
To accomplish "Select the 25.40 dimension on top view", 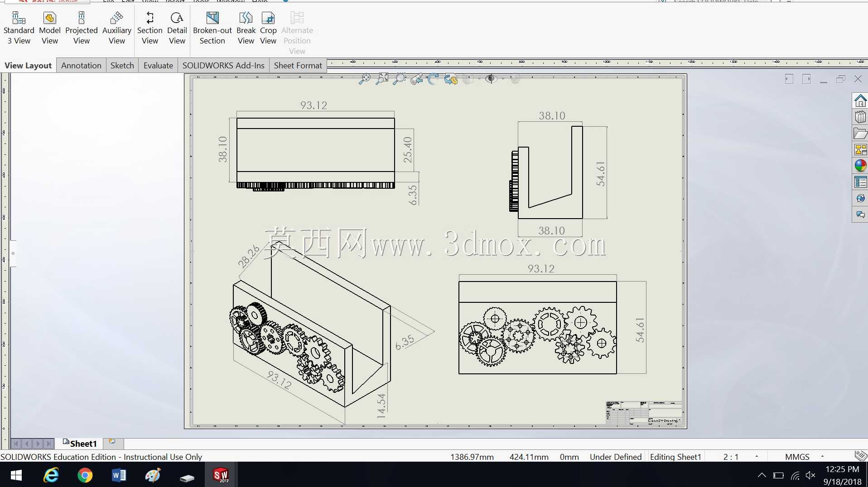I will pyautogui.click(x=408, y=150).
